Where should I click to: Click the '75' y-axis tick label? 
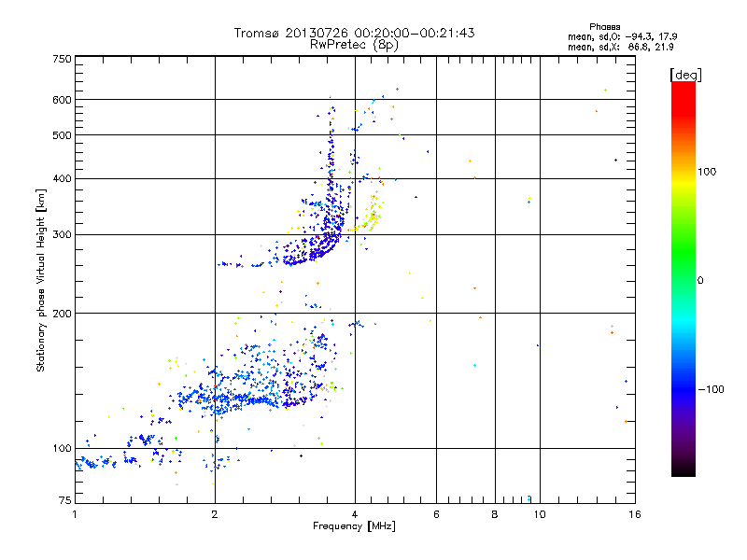[65, 500]
